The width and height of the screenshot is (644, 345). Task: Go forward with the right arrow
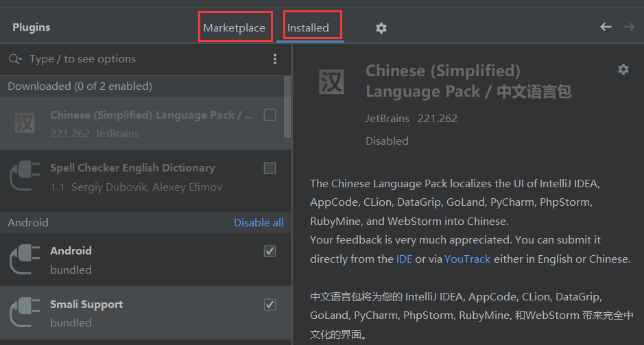629,27
